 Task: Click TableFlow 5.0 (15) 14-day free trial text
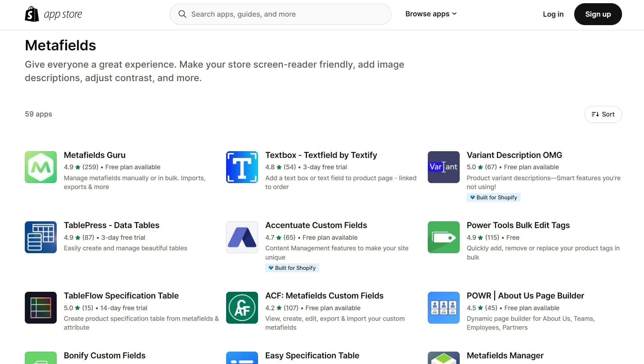[x=106, y=308]
